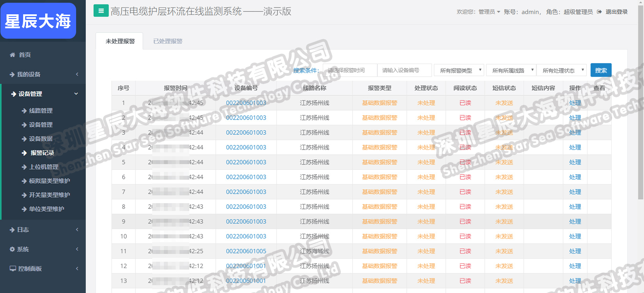Open device 002200601005 link in row 11

(x=246, y=252)
